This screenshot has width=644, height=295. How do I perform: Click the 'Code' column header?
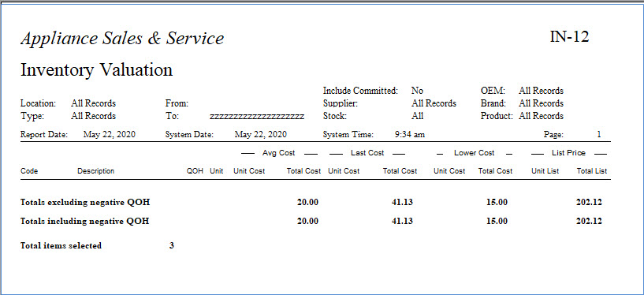(x=29, y=171)
